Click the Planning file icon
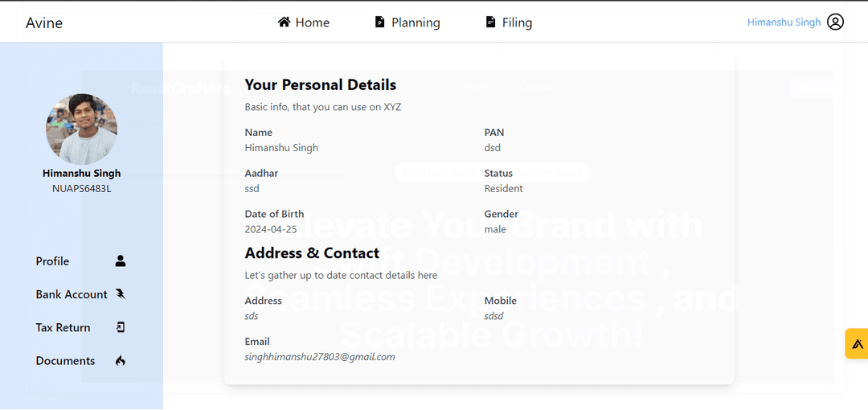Image resolution: width=868 pixels, height=410 pixels. pos(379,23)
